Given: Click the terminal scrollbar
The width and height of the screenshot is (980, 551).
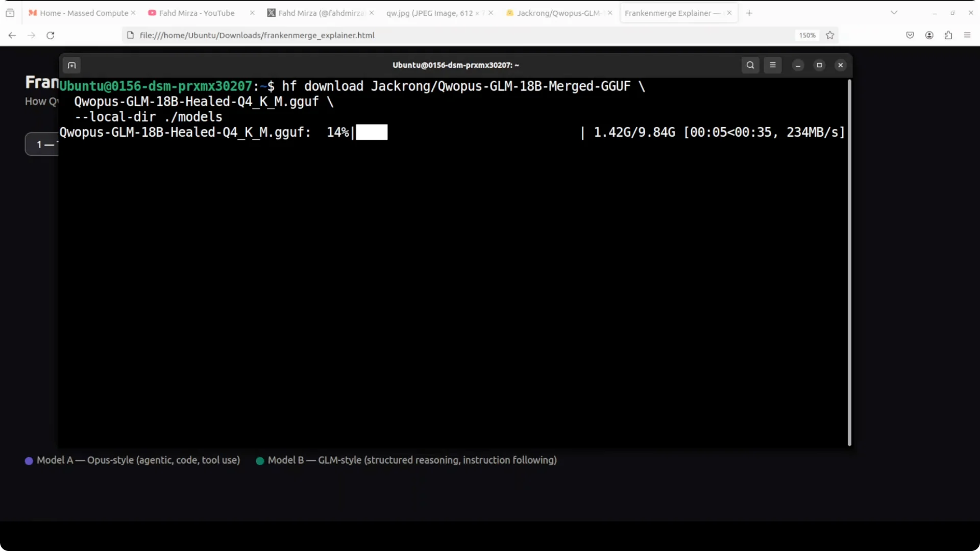Looking at the screenshot, I should [849, 263].
